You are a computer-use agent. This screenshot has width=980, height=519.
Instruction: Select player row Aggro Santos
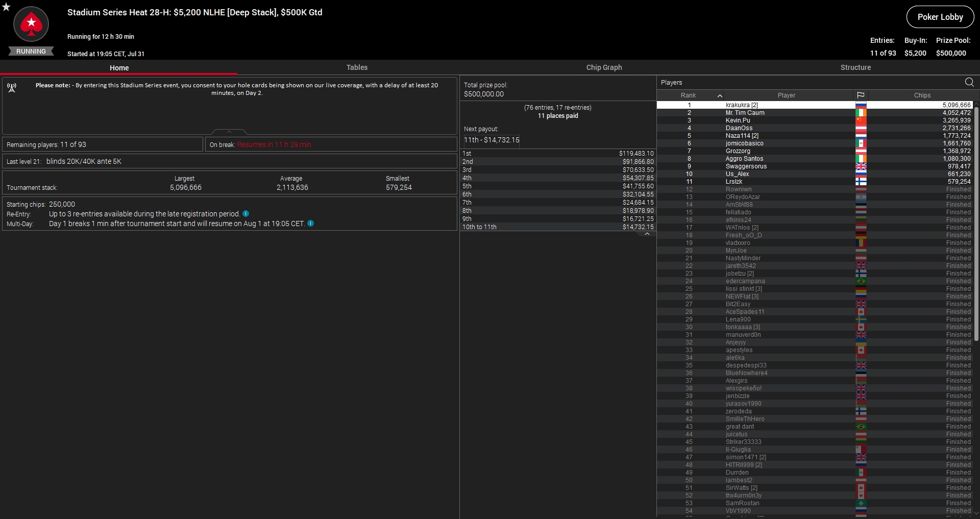point(815,159)
